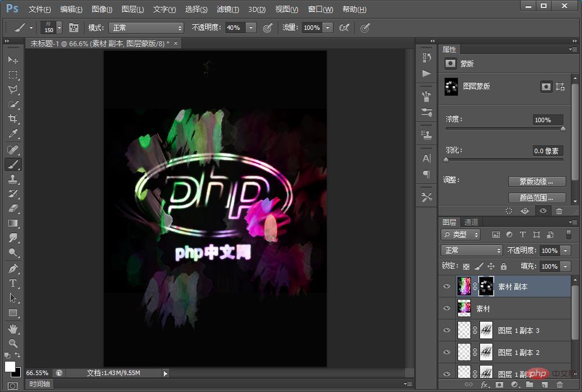Switch to the 通道 tab
Image resolution: width=582 pixels, height=392 pixels.
(x=471, y=222)
